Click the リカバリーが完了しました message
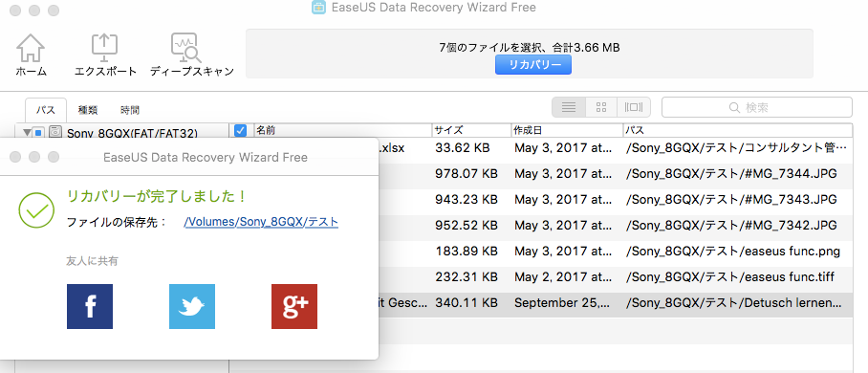Image resolution: width=868 pixels, height=373 pixels. pyautogui.click(x=156, y=196)
